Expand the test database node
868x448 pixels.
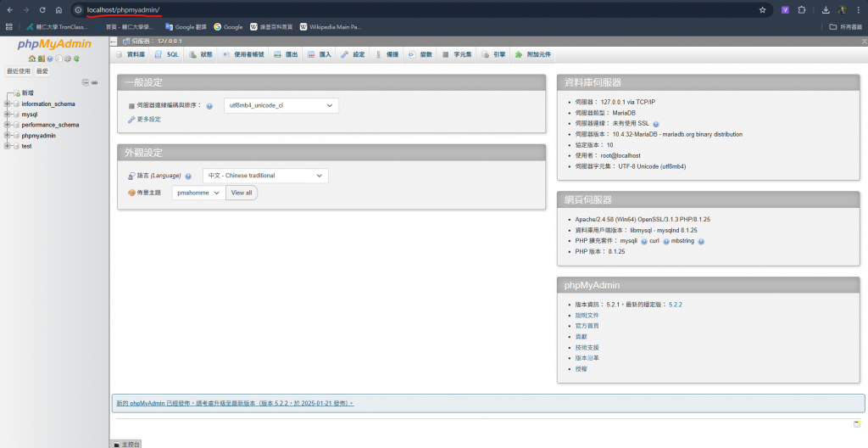pyautogui.click(x=7, y=146)
